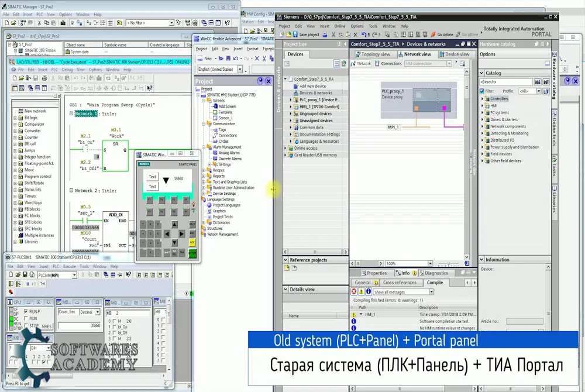Screen dimensions: 585x392
Task: Open the Decimal format dropdown in PLCSIM MD window
Action: (x=97, y=312)
